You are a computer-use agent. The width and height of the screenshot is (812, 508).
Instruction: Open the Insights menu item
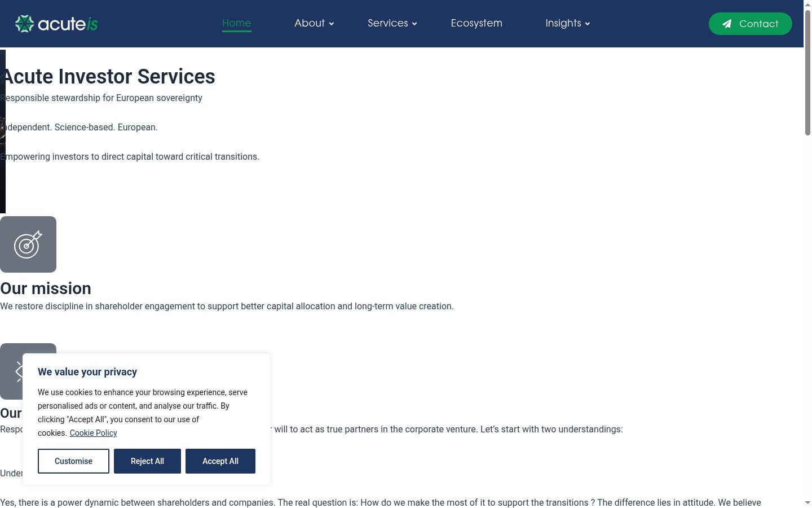pyautogui.click(x=563, y=23)
